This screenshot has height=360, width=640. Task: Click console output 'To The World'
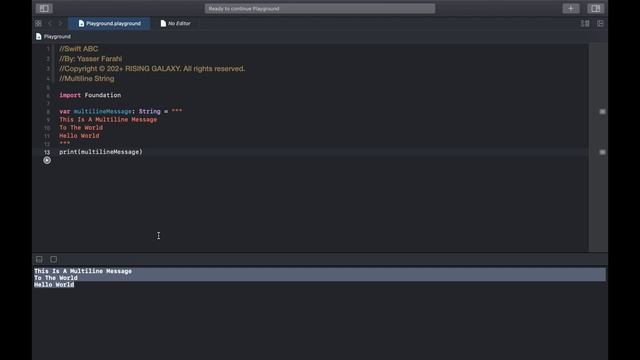click(x=56, y=278)
